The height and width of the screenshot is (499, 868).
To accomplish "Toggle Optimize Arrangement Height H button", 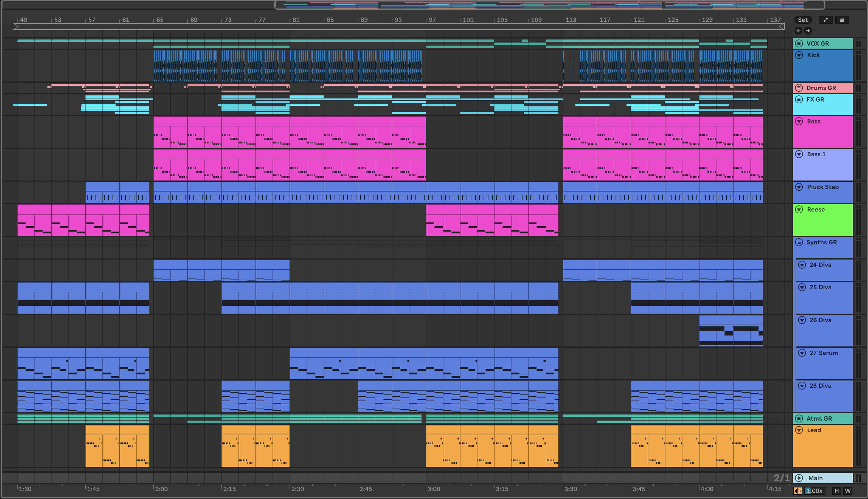I will point(836,491).
